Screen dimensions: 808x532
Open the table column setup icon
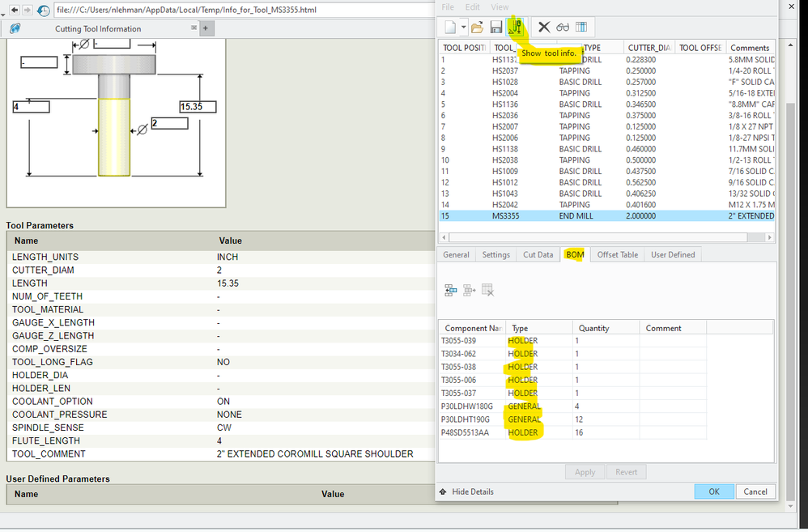(x=580, y=28)
